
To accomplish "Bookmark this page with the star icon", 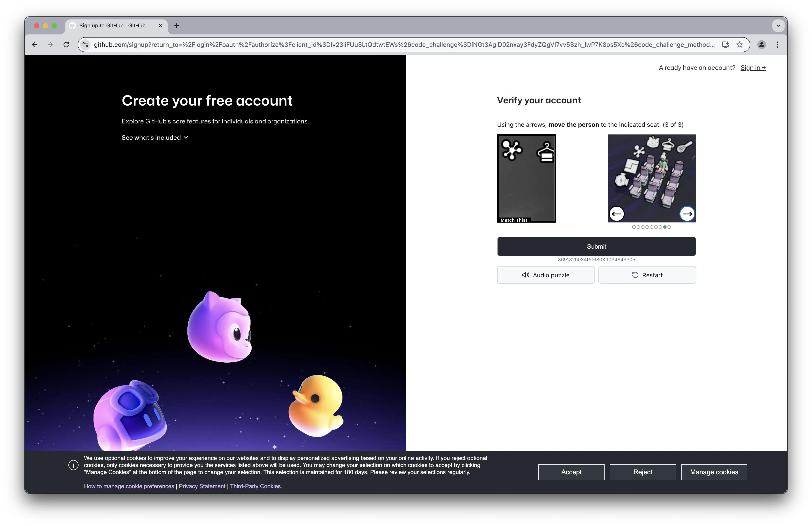I will coord(740,45).
